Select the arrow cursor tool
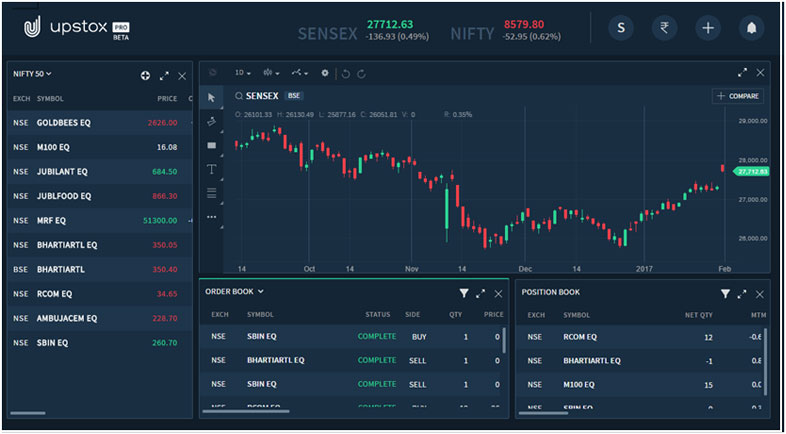786x434 pixels. tap(212, 98)
